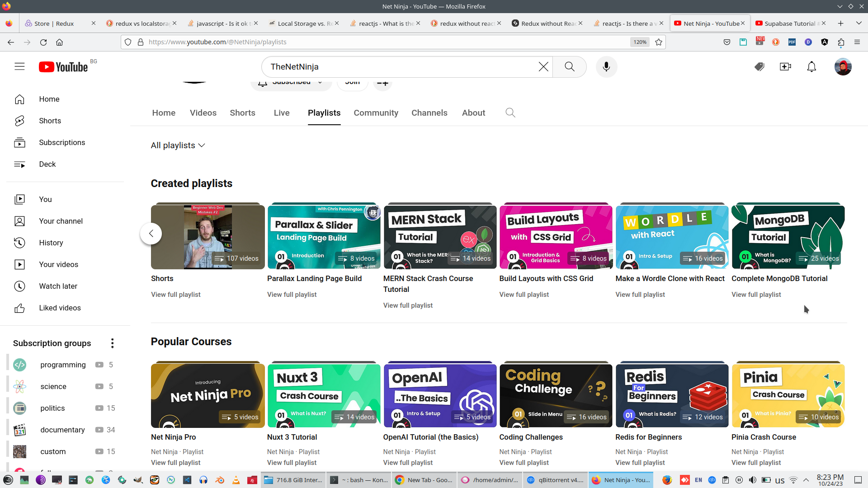Open the YouTube notifications bell

tap(811, 67)
